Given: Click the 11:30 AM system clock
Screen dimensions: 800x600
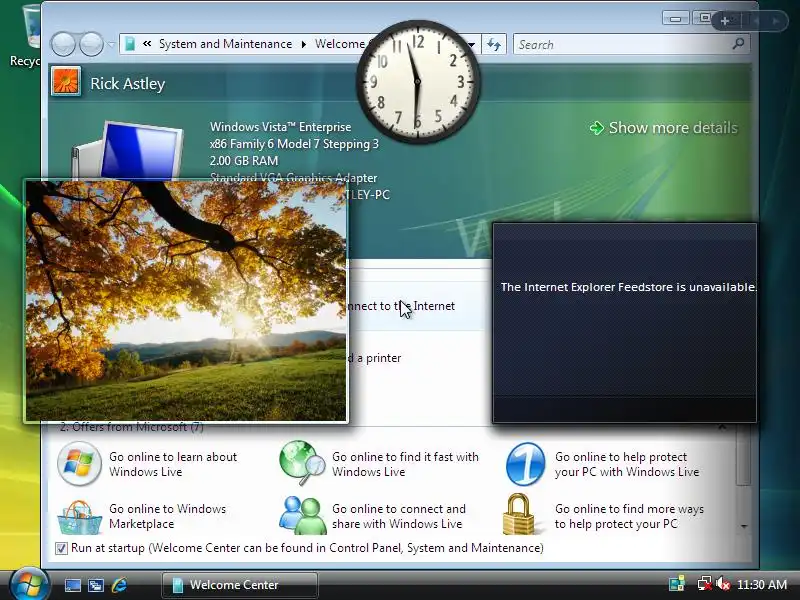Looking at the screenshot, I should pyautogui.click(x=762, y=584).
